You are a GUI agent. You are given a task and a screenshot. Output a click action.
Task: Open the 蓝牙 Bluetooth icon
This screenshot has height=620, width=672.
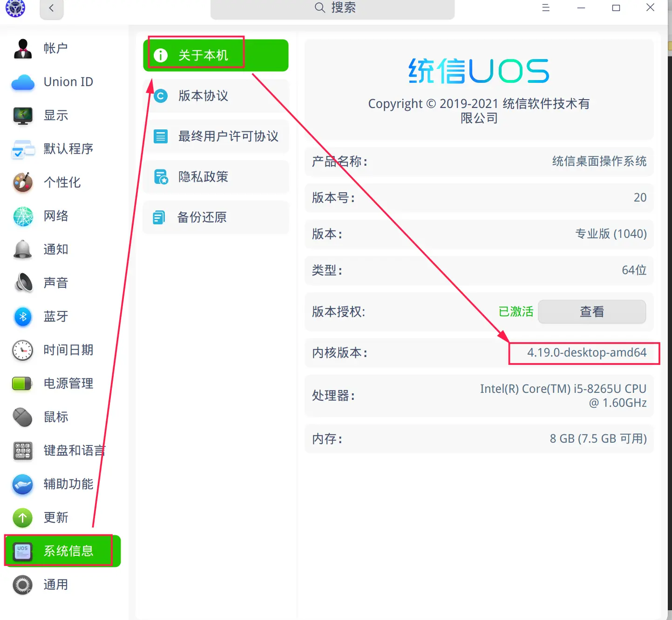(x=23, y=317)
